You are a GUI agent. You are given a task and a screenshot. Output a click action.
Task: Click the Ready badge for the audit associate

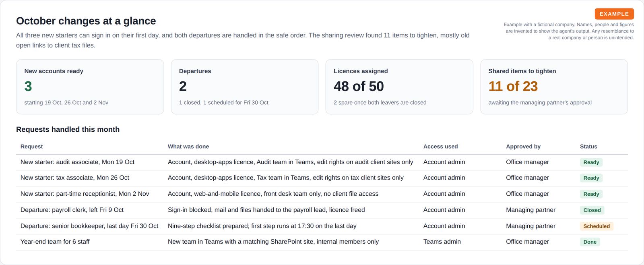(591, 162)
